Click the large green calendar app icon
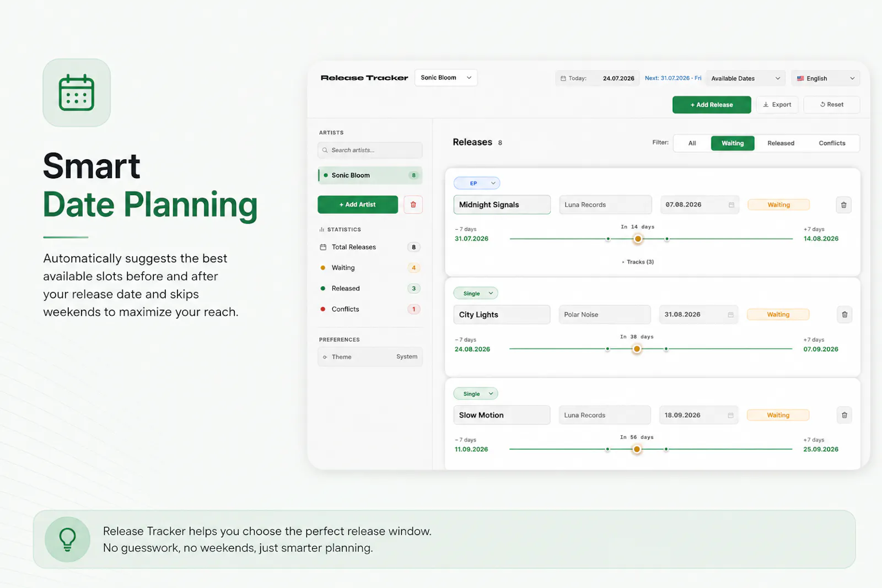The width and height of the screenshot is (882, 588). pos(77,93)
